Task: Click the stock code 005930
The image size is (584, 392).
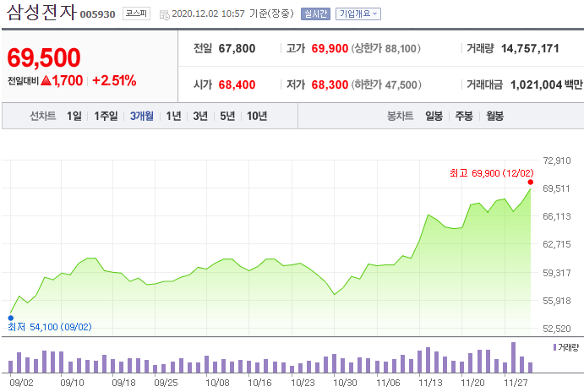Action: point(97,14)
